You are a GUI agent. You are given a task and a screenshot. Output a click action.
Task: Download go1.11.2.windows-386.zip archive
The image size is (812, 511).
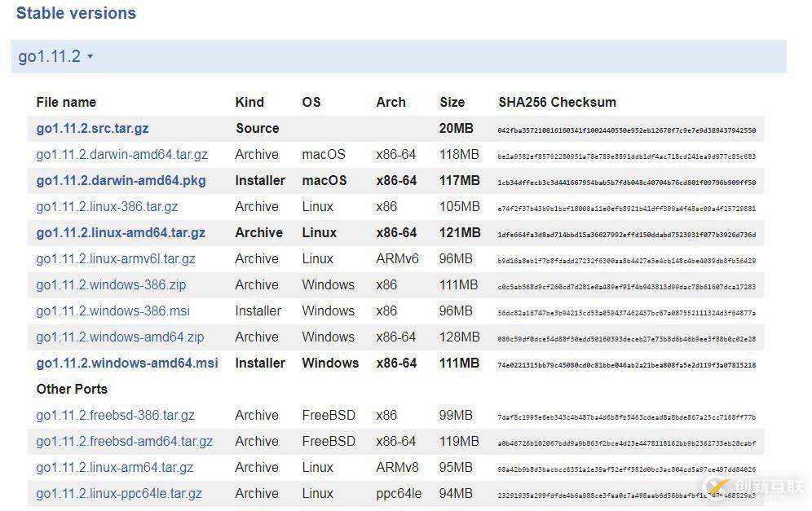pyautogui.click(x=111, y=285)
